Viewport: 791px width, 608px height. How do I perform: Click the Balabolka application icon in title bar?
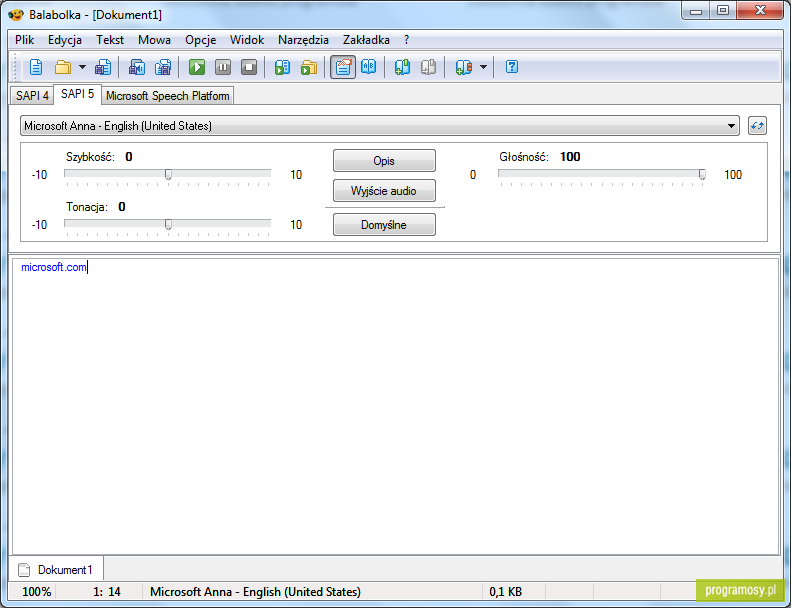click(16, 15)
